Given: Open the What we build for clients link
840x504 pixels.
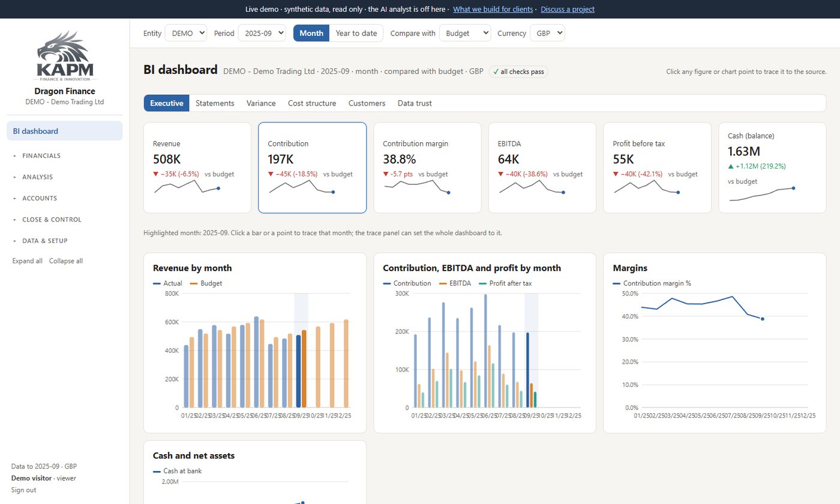Looking at the screenshot, I should (x=493, y=9).
